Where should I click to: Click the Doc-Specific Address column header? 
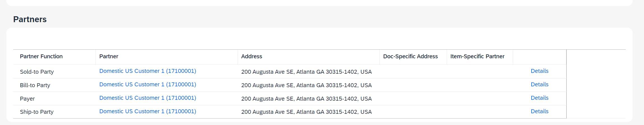pyautogui.click(x=410, y=57)
